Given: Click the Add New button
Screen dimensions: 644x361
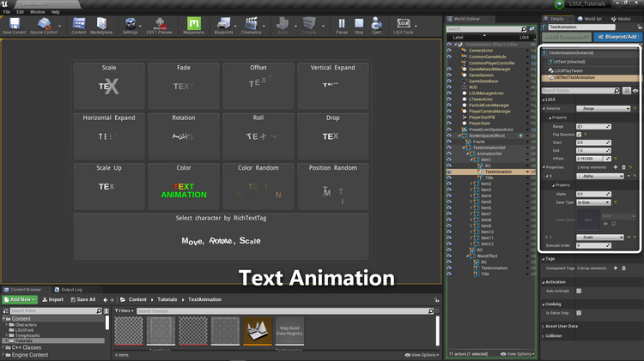Looking at the screenshot, I should [20, 300].
